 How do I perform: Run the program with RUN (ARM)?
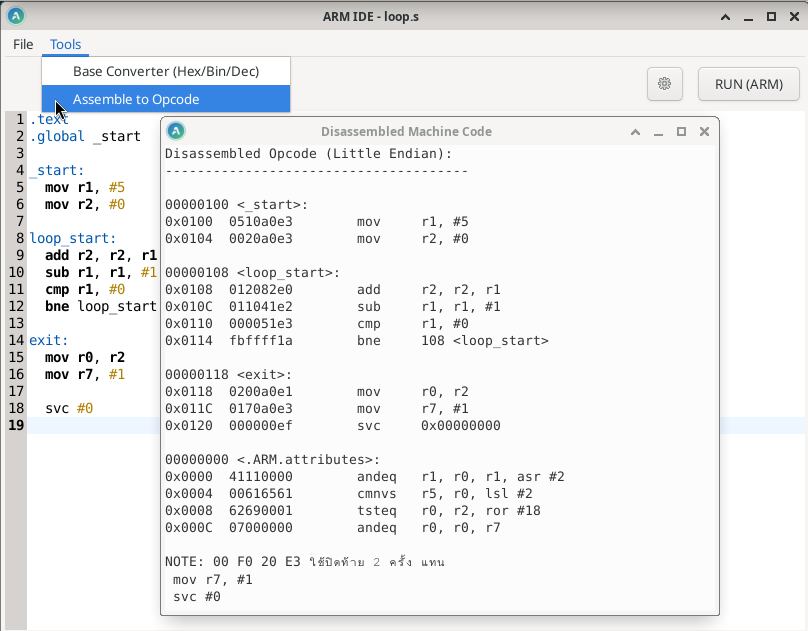749,84
